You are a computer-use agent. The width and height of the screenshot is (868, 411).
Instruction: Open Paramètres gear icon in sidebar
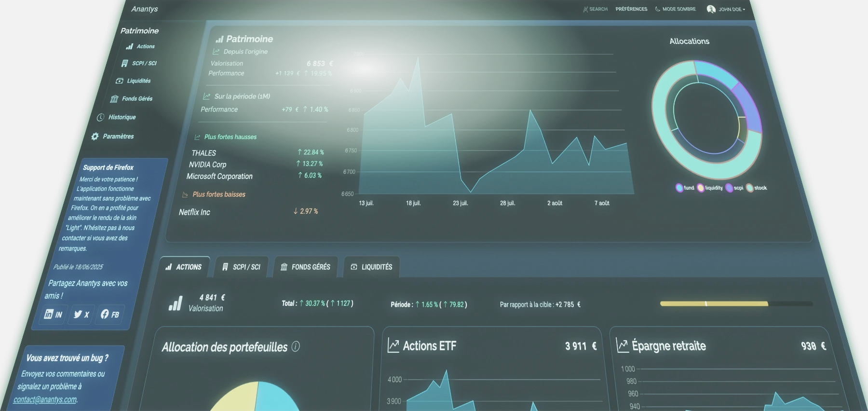(95, 137)
